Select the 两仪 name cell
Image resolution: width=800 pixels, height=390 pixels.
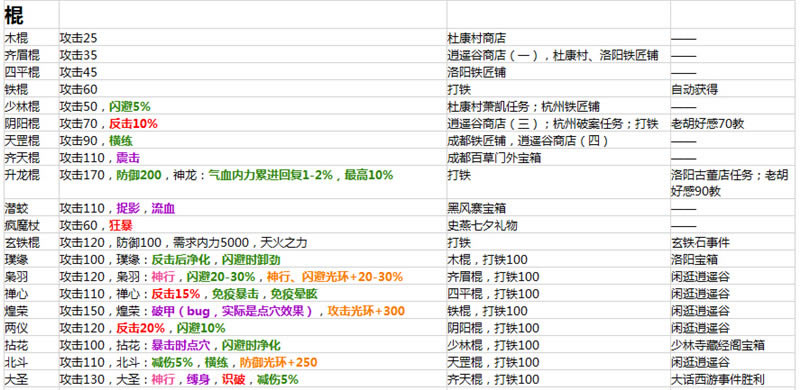[x=31, y=328]
